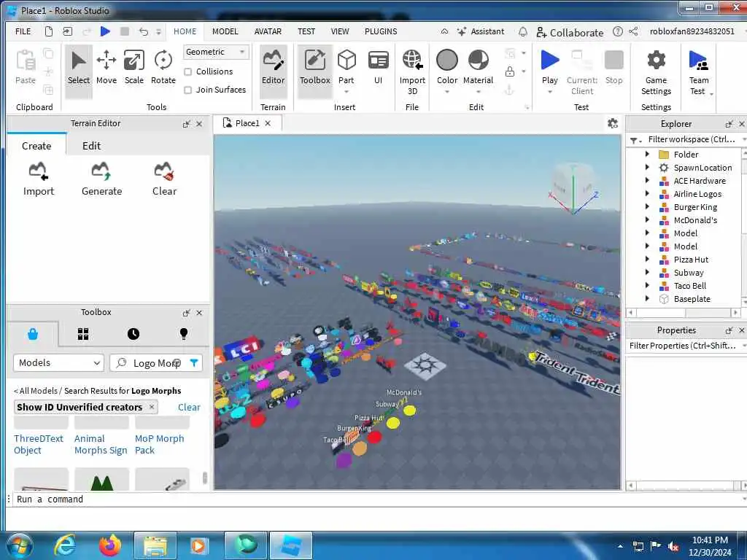Click the help question mark icon
Viewport: 747px width, 560px height.
(x=617, y=32)
